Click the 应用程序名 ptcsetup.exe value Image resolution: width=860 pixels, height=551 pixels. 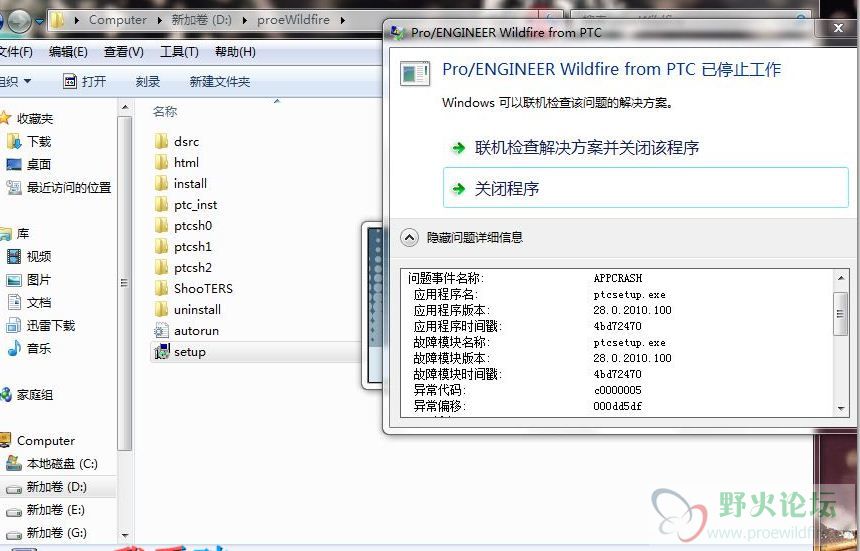tap(630, 294)
